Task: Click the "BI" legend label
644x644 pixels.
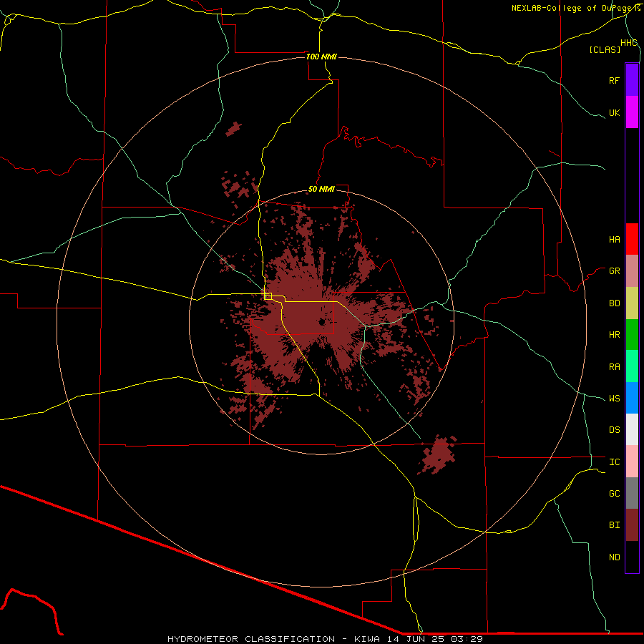Action: click(x=614, y=525)
